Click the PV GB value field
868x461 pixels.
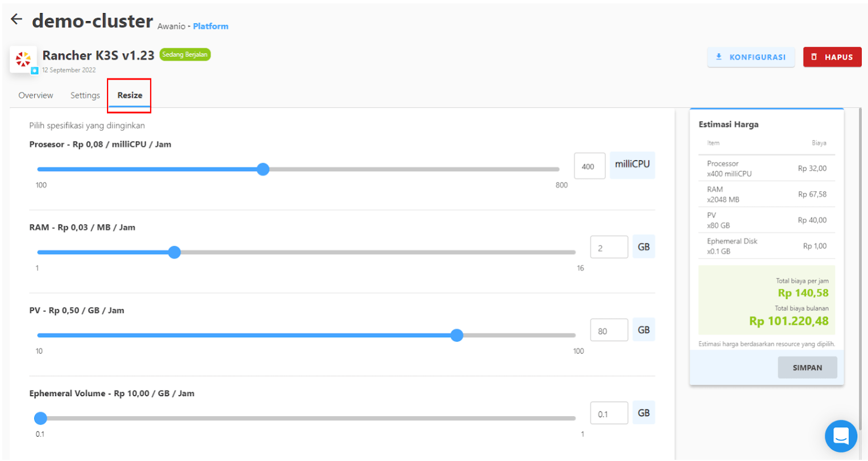[x=609, y=330]
